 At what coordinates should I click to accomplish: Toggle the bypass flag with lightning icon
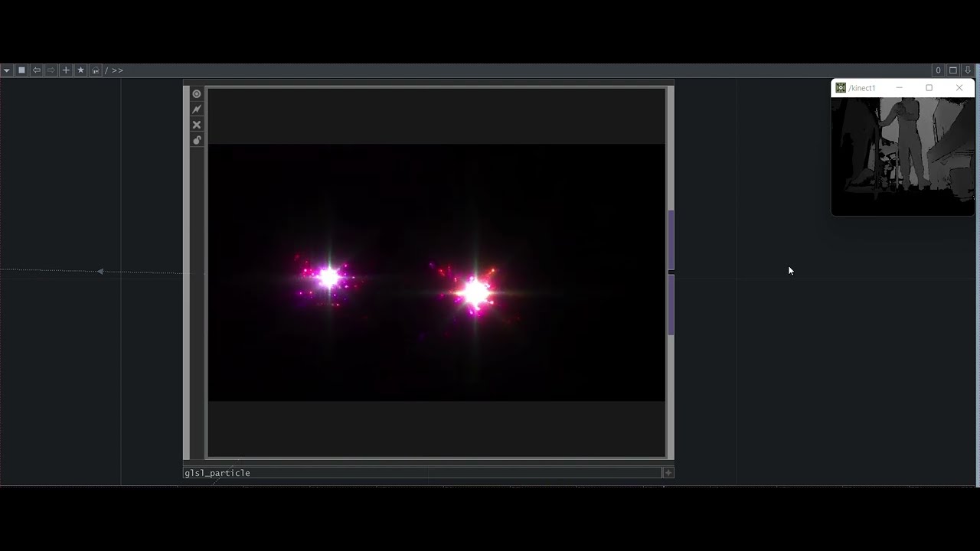pyautogui.click(x=197, y=109)
